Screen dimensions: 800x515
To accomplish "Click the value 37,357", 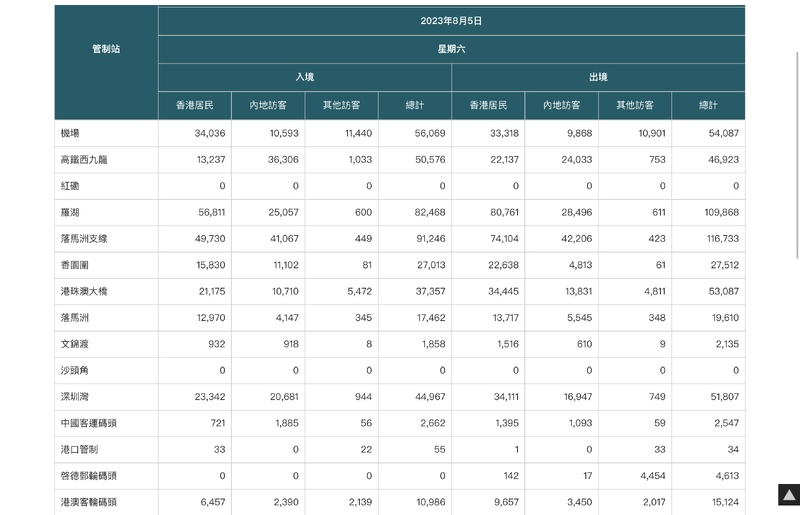I will pos(430,291).
